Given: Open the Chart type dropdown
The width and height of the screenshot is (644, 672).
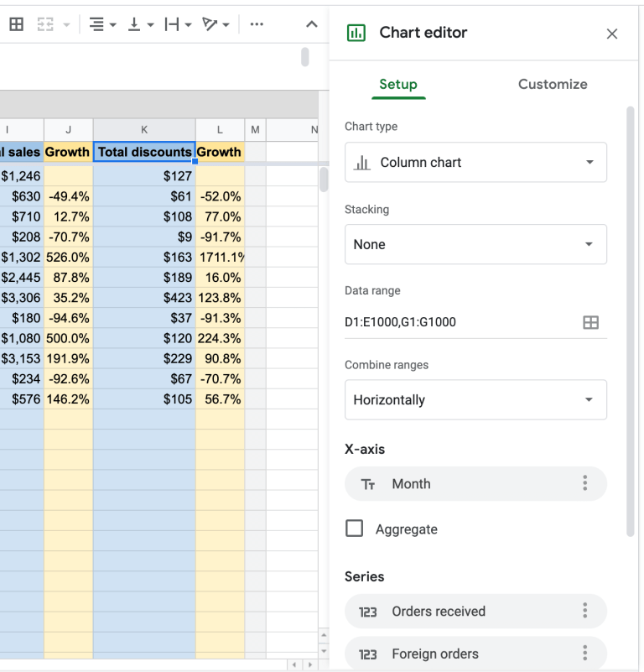Looking at the screenshot, I should [x=475, y=162].
